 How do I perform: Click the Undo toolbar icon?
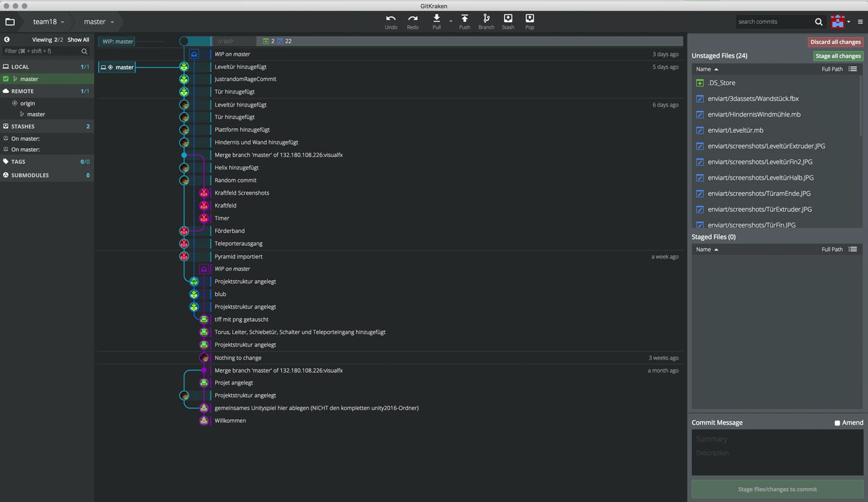[391, 19]
